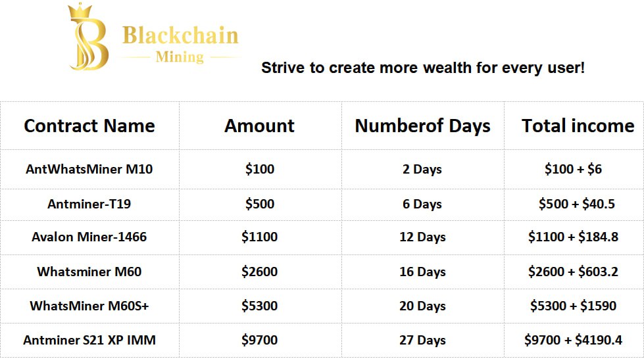Choose the Antminer-T19 contract
The width and height of the screenshot is (644, 359).
[89, 204]
